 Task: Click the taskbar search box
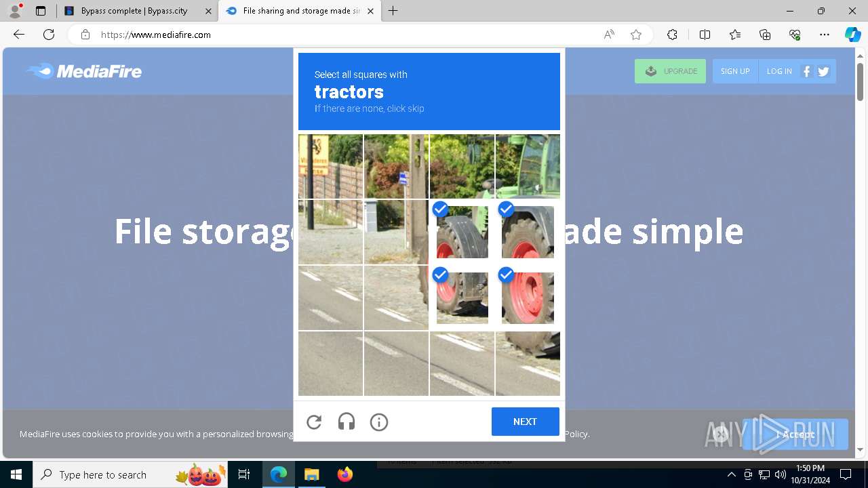[130, 474]
